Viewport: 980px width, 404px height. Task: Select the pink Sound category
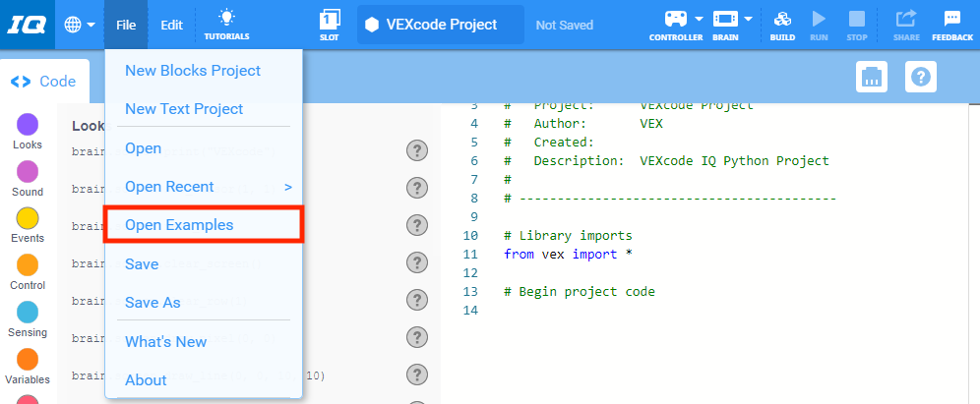click(x=27, y=179)
